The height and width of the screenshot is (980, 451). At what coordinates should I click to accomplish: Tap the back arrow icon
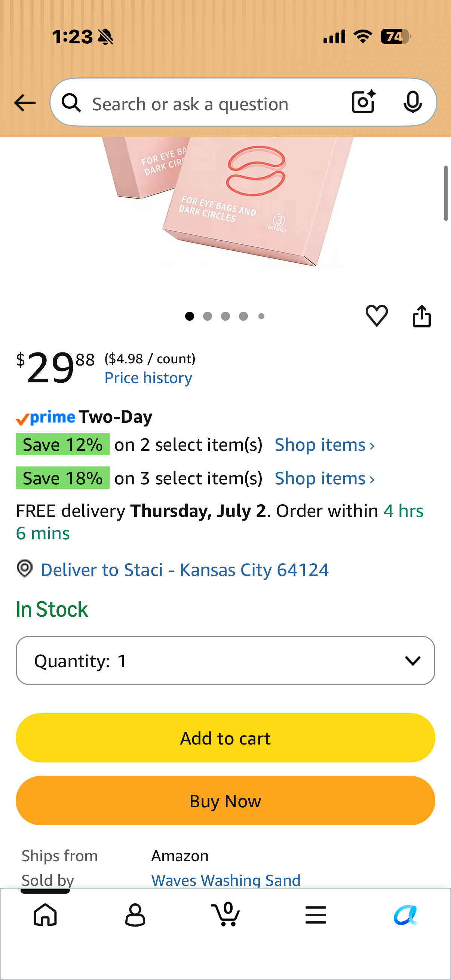(x=25, y=103)
